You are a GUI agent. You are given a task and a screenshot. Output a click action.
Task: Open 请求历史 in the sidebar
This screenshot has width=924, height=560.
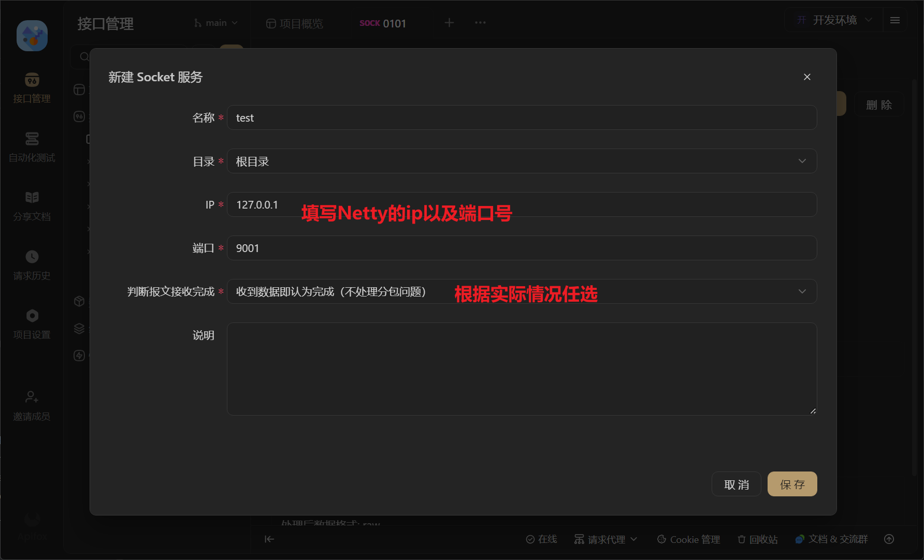32,265
